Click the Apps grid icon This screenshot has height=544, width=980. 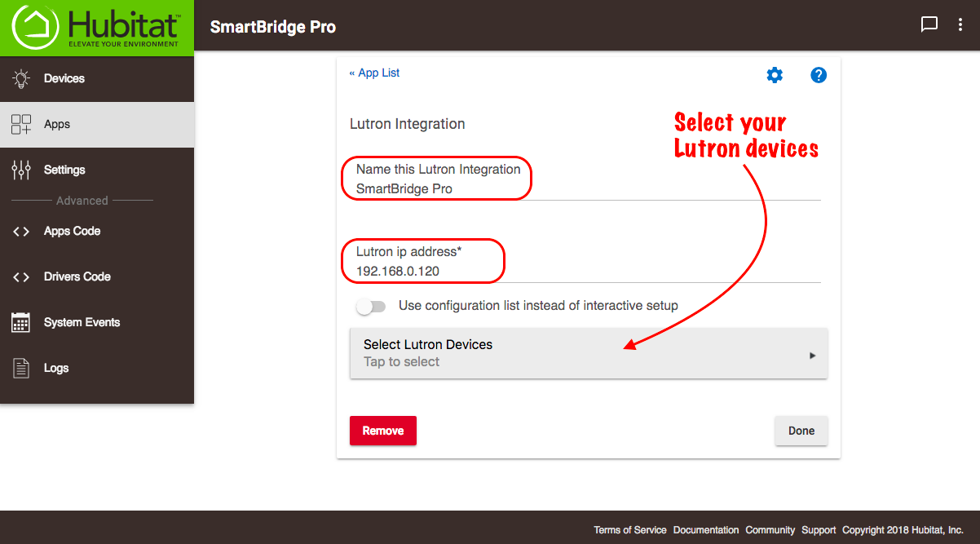pos(21,125)
